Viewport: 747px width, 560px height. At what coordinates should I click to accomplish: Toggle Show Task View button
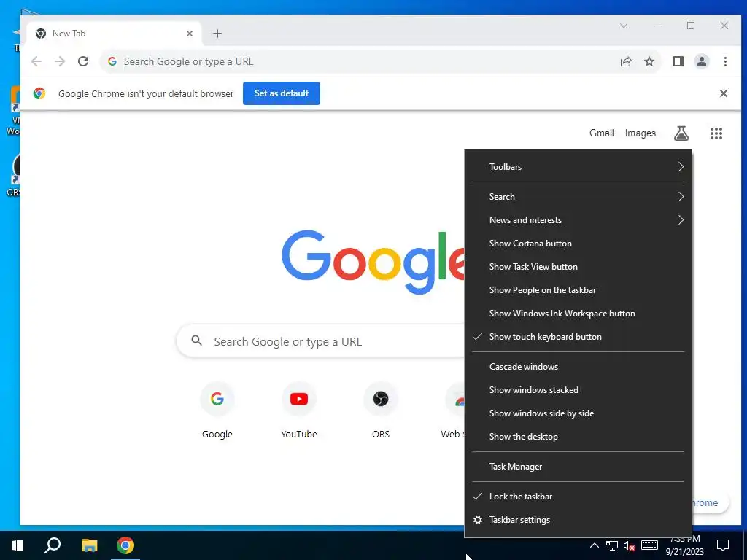(x=578, y=267)
